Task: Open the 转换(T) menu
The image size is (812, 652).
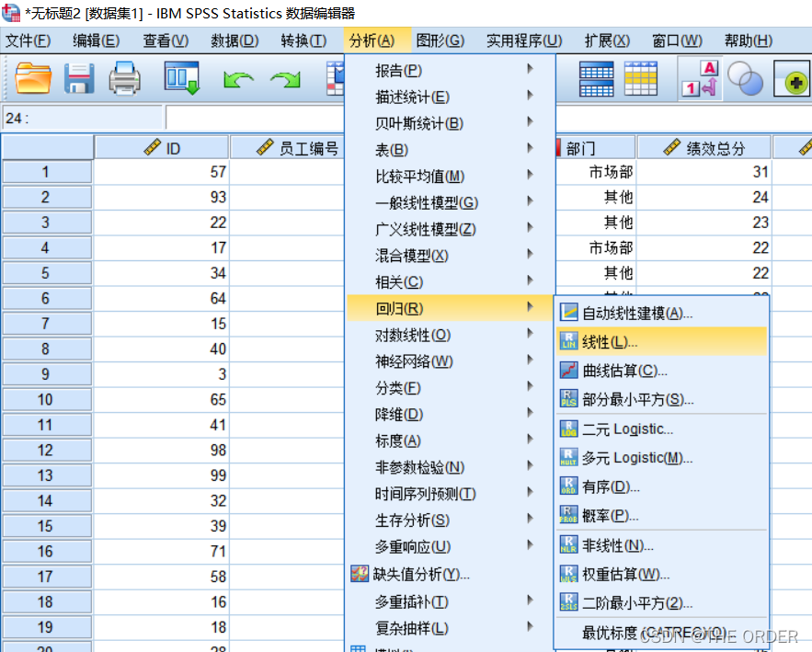Action: point(303,40)
